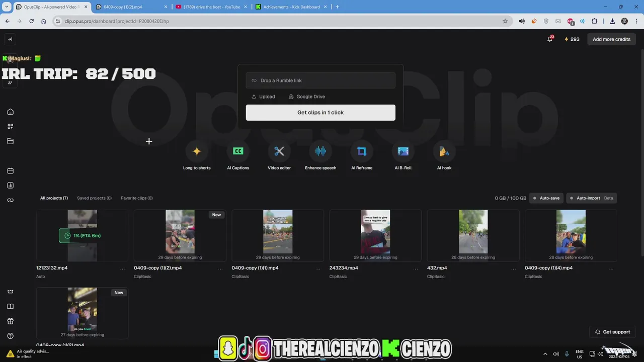Screen dimensions: 644x362
Task: Select the AI hook tool
Action: point(444,156)
